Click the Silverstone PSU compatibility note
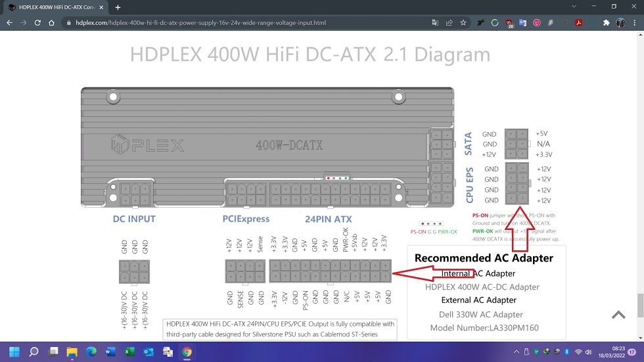This screenshot has width=644, height=362. [x=280, y=329]
